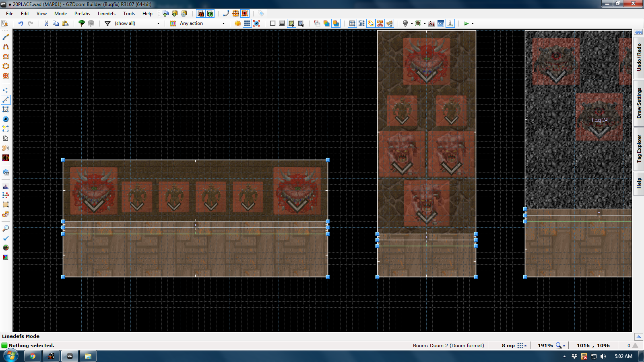Redo the last undone action

(30, 23)
